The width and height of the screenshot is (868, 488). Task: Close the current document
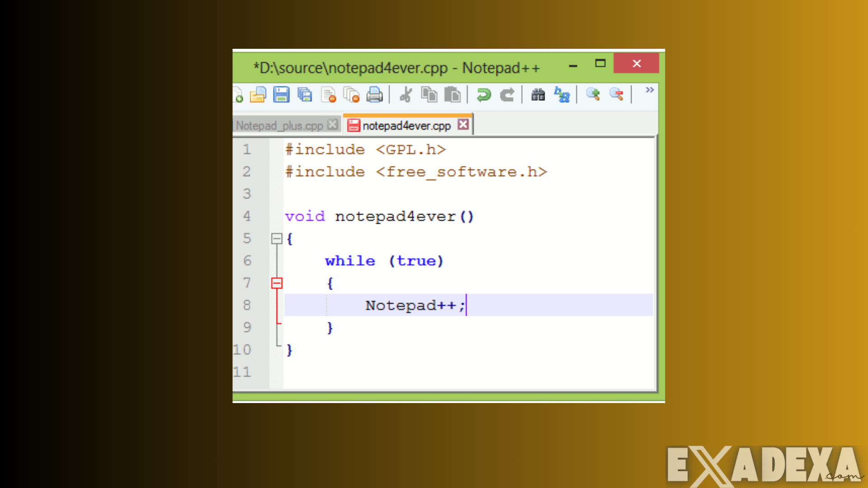coord(328,95)
